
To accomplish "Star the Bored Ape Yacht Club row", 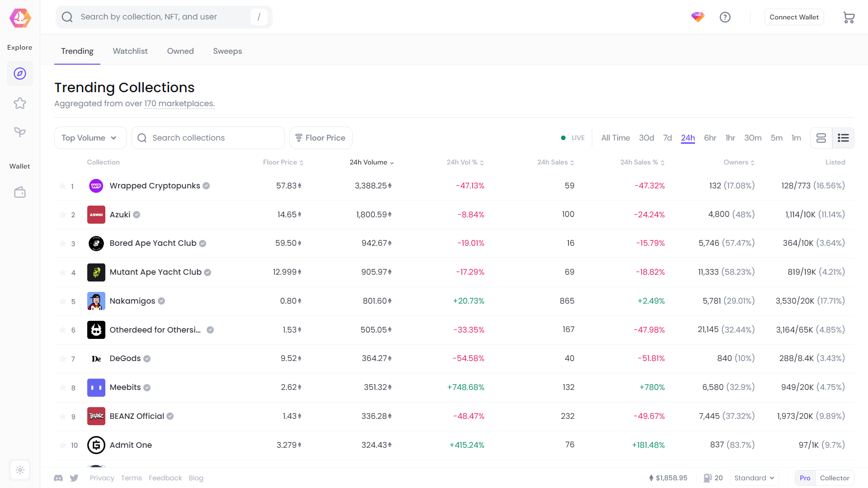I will tap(63, 244).
